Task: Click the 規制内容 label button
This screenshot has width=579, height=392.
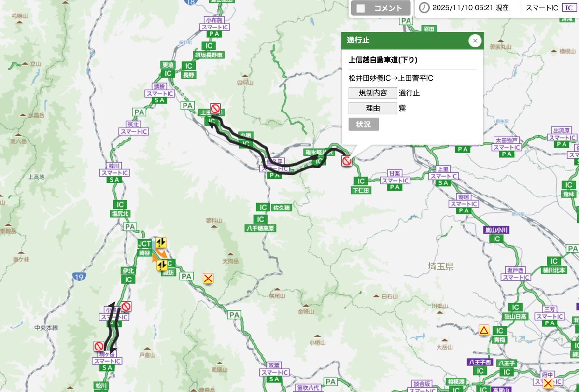Action: click(373, 93)
